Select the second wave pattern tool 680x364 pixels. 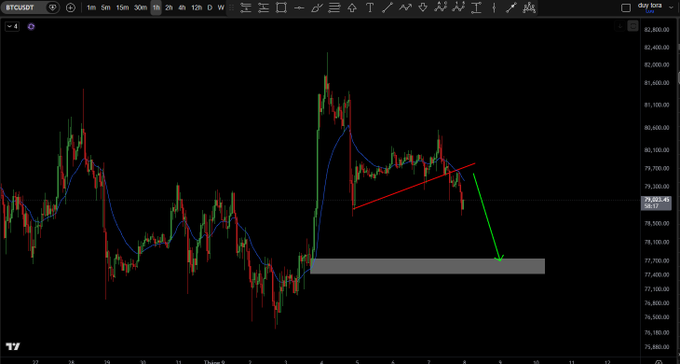pyautogui.click(x=458, y=7)
